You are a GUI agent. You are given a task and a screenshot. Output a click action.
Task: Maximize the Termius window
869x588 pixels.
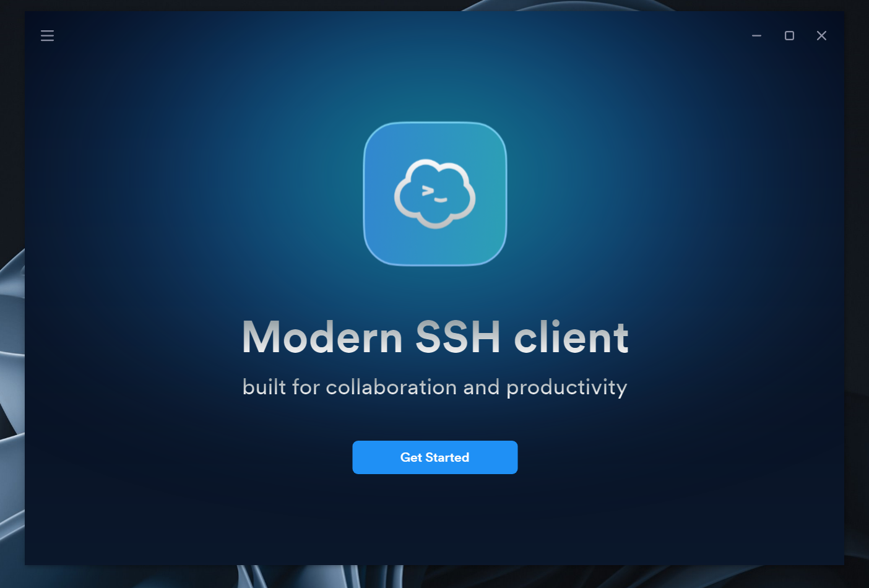coord(789,36)
